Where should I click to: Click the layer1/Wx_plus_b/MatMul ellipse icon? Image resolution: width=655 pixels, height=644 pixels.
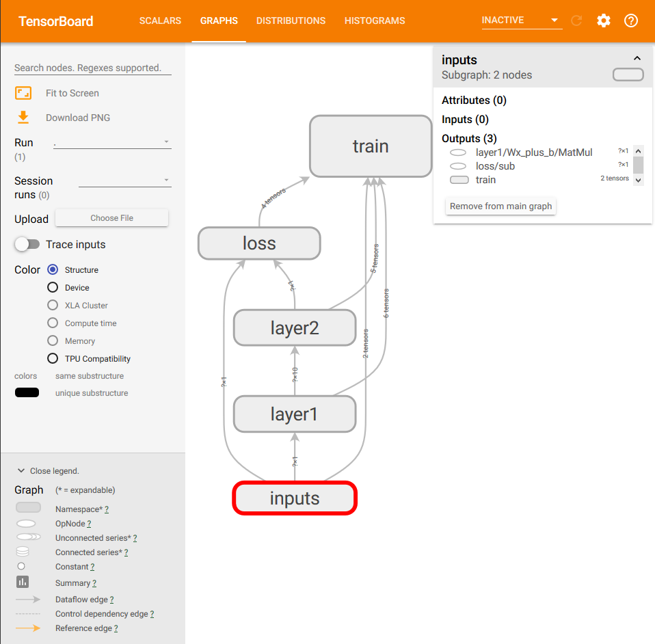click(x=458, y=152)
